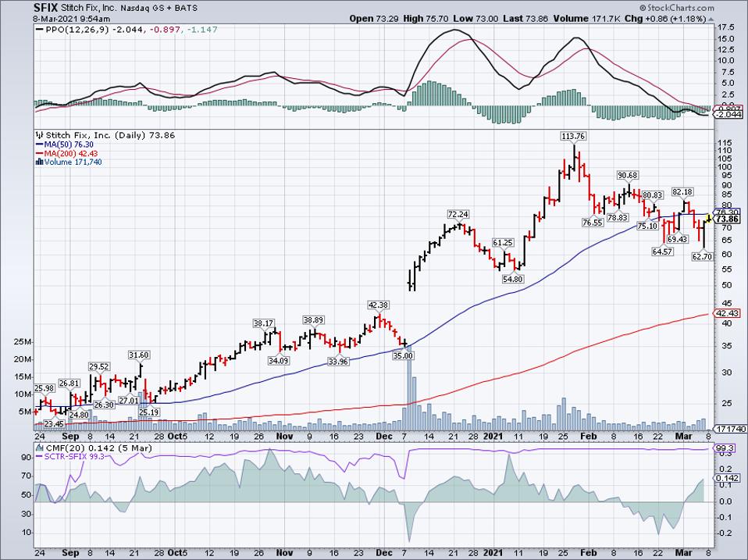This screenshot has width=748, height=560.
Task: Click the 80.83 price label
Action: [652, 194]
